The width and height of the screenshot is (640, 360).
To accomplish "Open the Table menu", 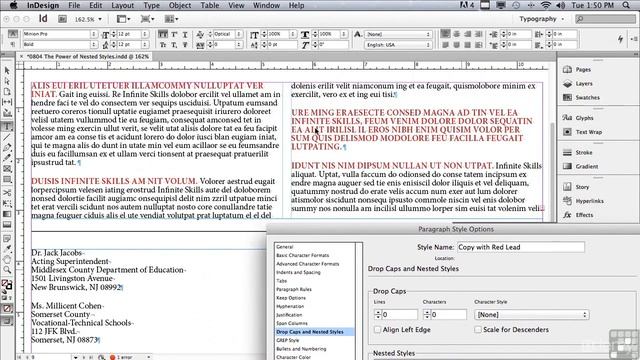I will (x=210, y=5).
